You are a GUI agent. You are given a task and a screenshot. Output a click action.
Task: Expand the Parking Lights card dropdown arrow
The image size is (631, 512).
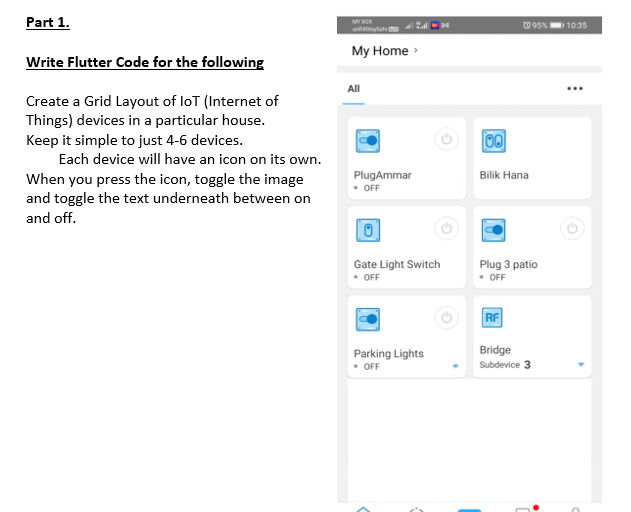click(455, 366)
